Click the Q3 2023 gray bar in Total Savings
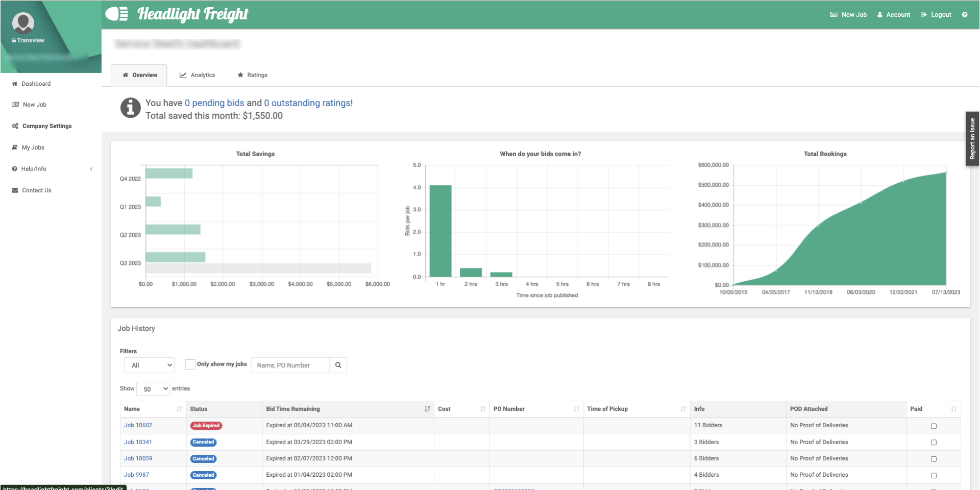This screenshot has height=490, width=980. tap(258, 268)
